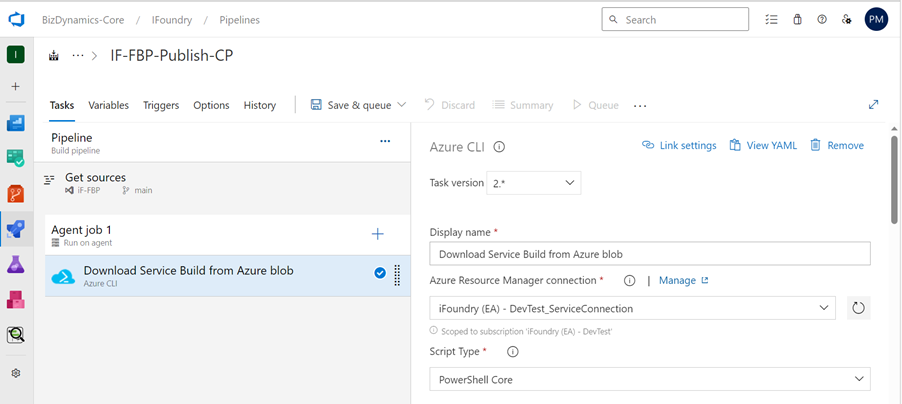Switch to the Options tab
This screenshot has height=404, width=902.
211,105
